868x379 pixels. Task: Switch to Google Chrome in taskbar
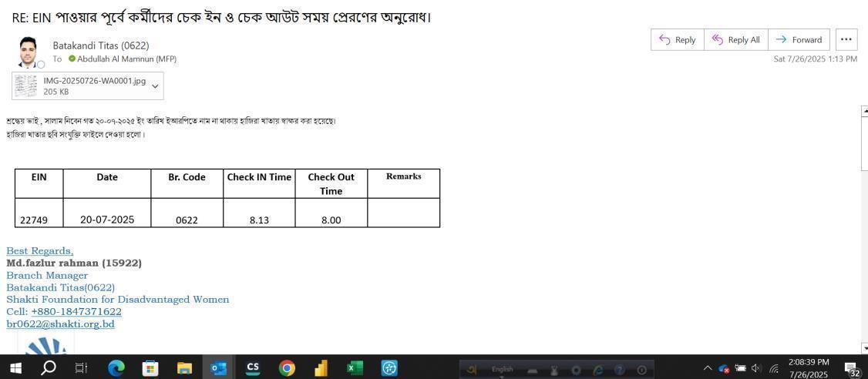[287, 368]
